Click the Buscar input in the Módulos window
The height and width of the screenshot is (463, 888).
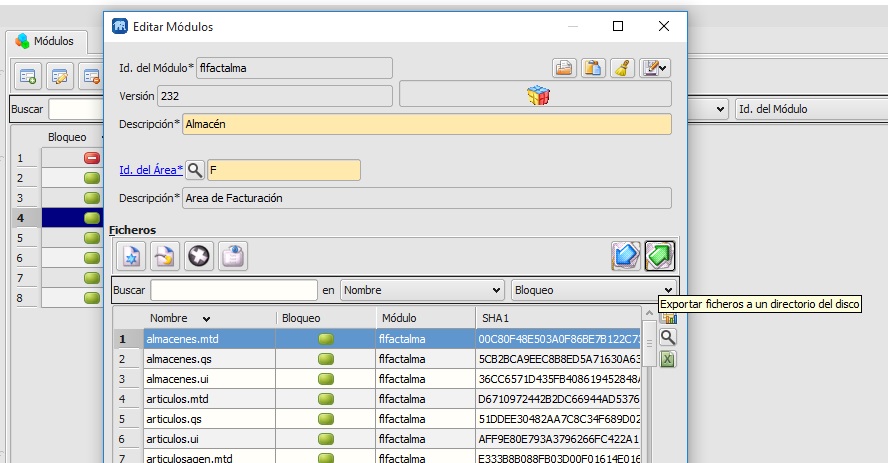[76, 109]
